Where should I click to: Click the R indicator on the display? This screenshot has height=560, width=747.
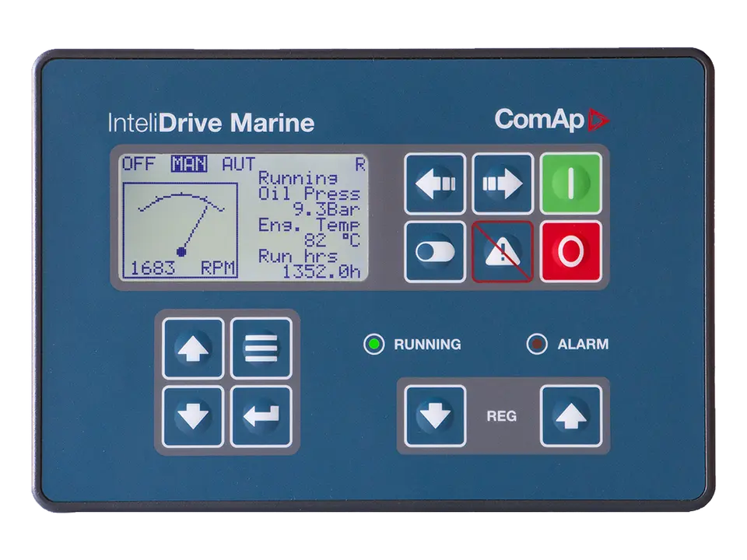[360, 164]
